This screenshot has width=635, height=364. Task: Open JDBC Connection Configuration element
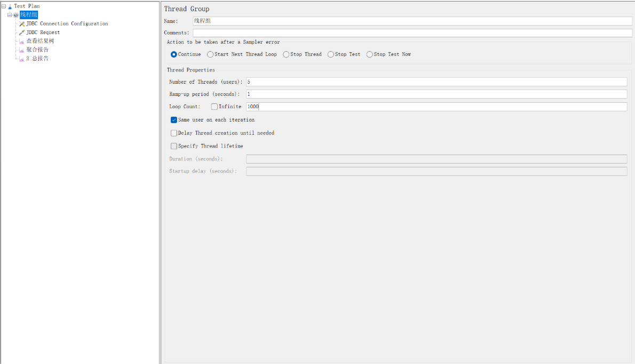pos(67,23)
